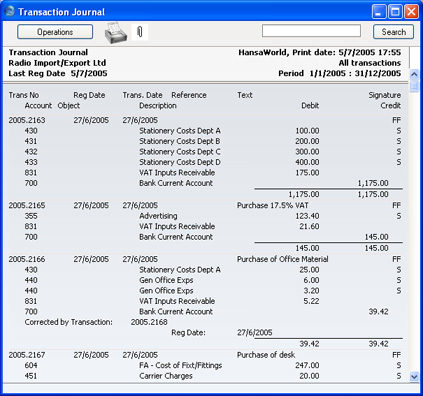This screenshot has height=396, width=423.
Task: Select transaction number 2005.2163
Action: [x=27, y=120]
